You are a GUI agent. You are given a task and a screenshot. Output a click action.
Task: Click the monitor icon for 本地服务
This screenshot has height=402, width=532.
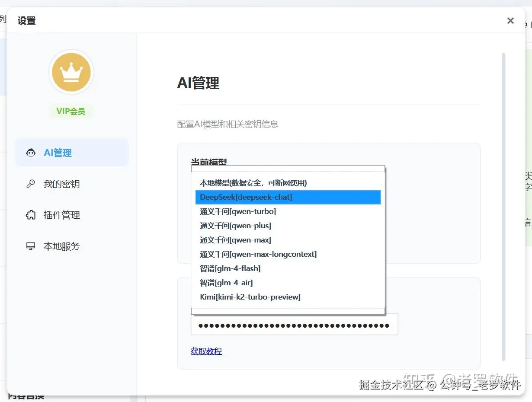31,246
